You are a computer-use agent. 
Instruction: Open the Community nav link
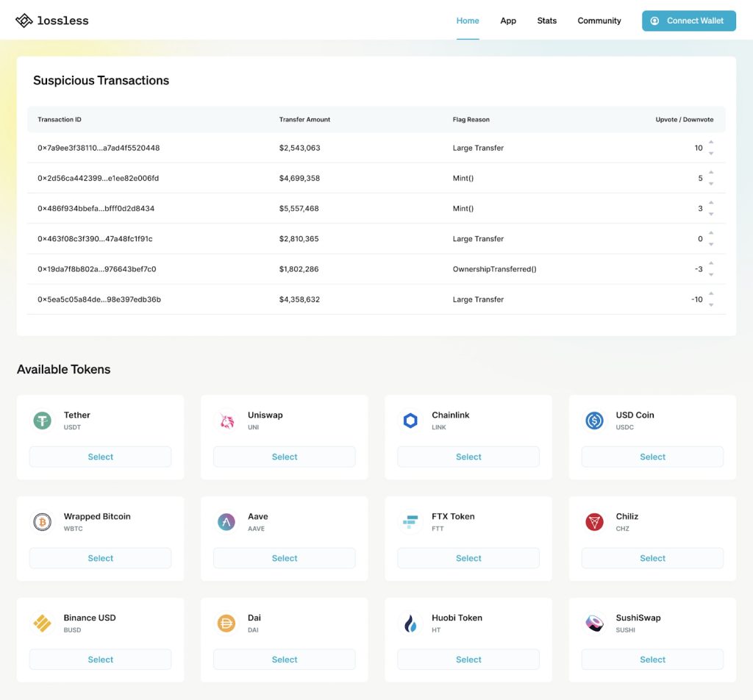(599, 21)
